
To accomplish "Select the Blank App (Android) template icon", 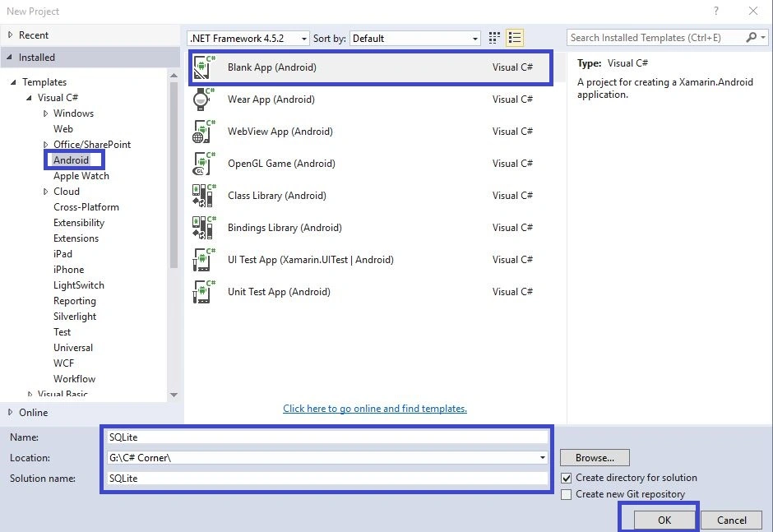I will tap(204, 67).
